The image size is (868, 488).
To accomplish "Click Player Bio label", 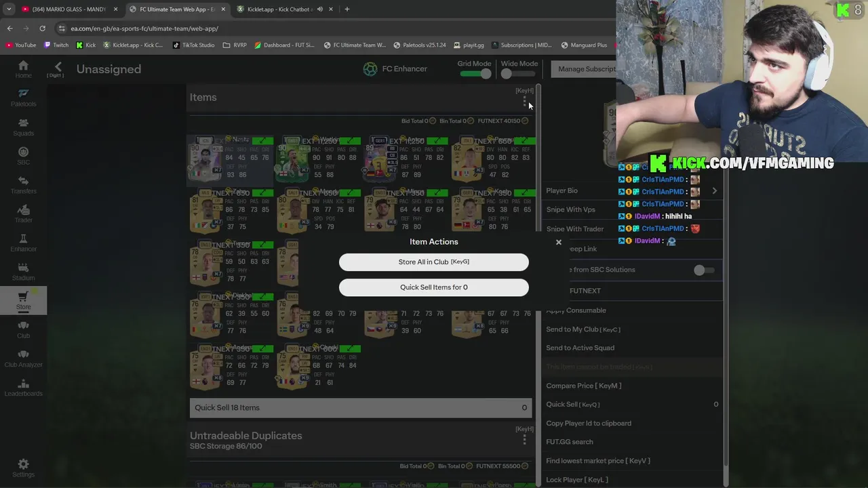I will click(561, 191).
